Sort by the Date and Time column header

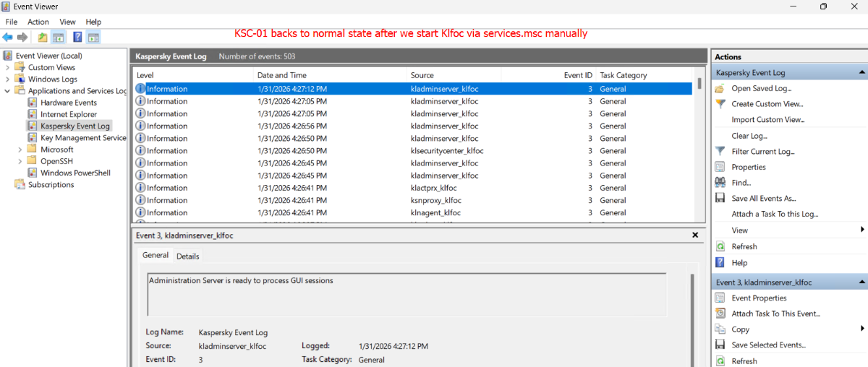click(x=330, y=75)
